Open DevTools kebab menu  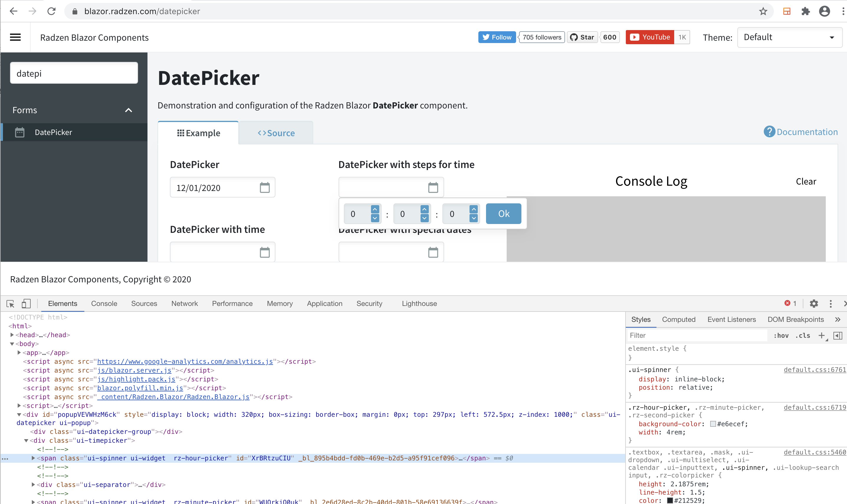pyautogui.click(x=831, y=304)
